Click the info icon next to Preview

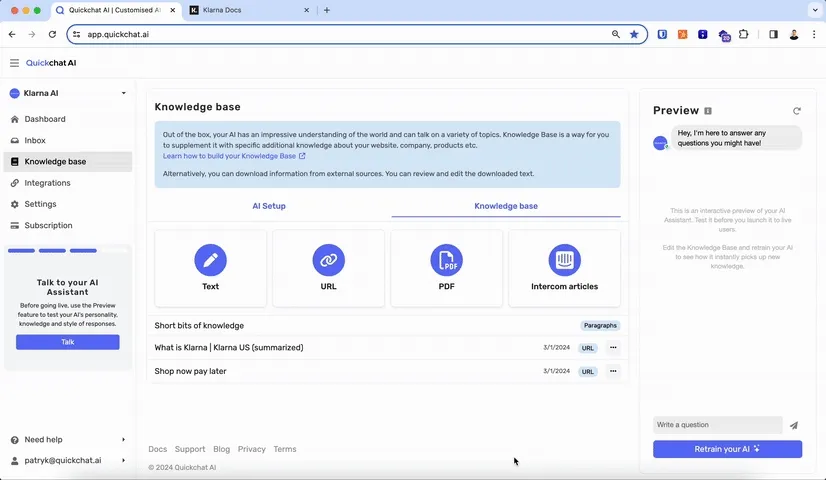[708, 111]
